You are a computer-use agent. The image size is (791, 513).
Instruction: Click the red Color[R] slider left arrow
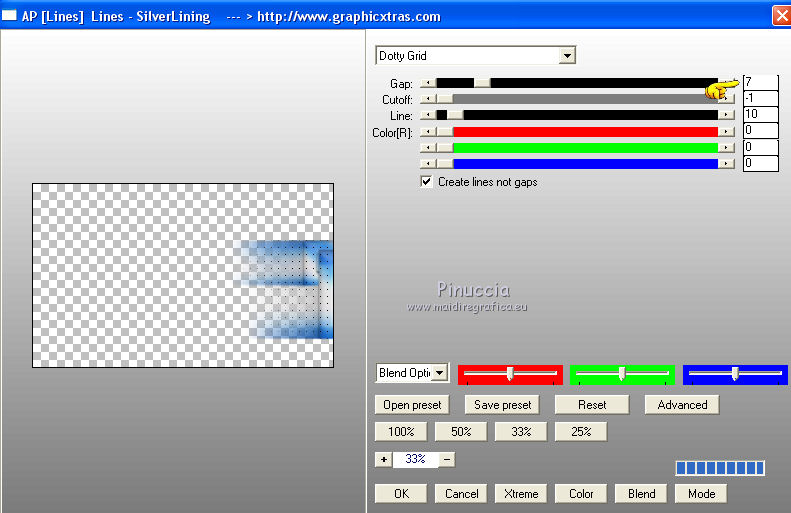(428, 132)
